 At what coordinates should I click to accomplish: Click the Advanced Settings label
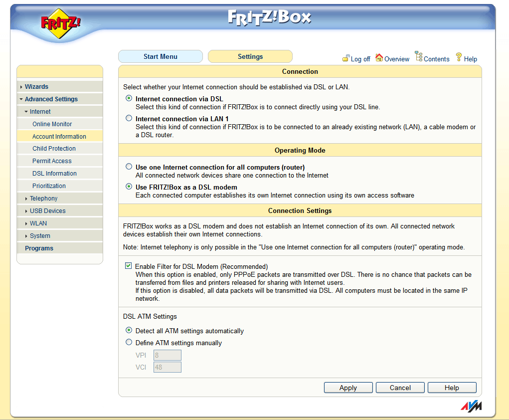click(51, 99)
